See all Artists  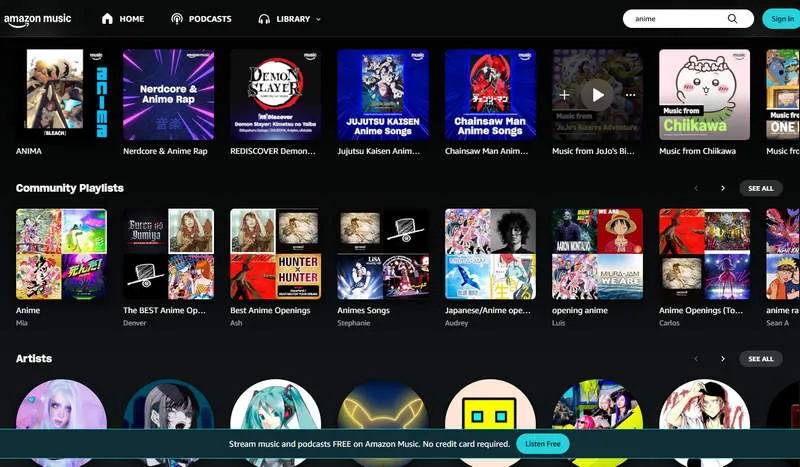point(761,359)
